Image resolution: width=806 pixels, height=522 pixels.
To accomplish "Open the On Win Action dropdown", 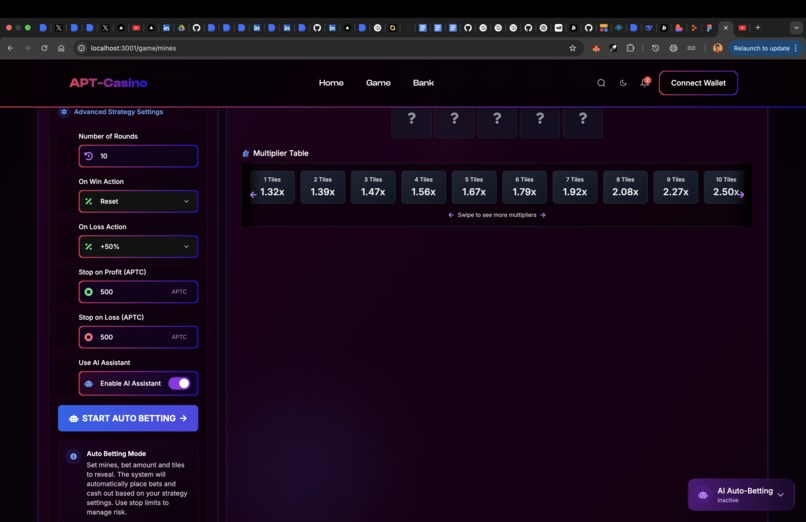I will 138,201.
